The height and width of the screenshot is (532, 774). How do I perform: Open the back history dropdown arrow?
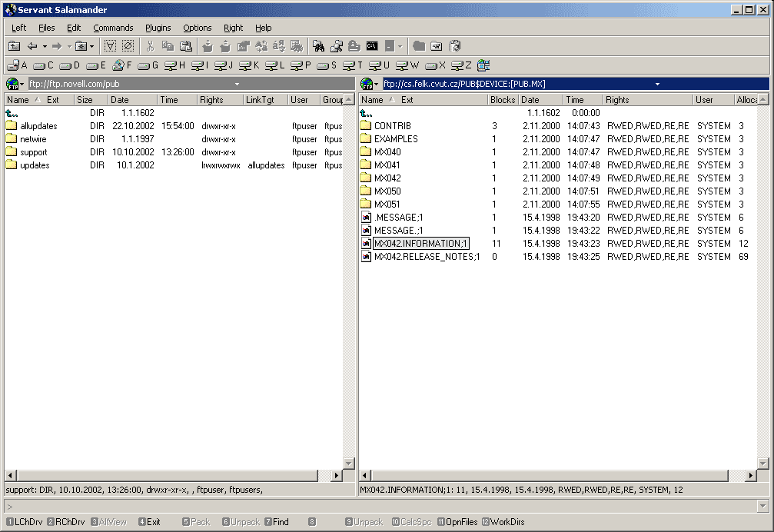pos(45,46)
